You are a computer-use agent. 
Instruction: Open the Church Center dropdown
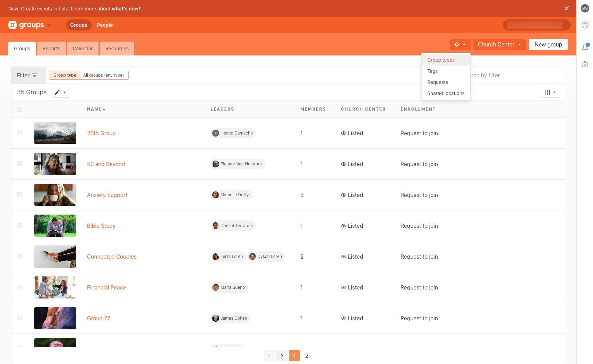point(499,44)
